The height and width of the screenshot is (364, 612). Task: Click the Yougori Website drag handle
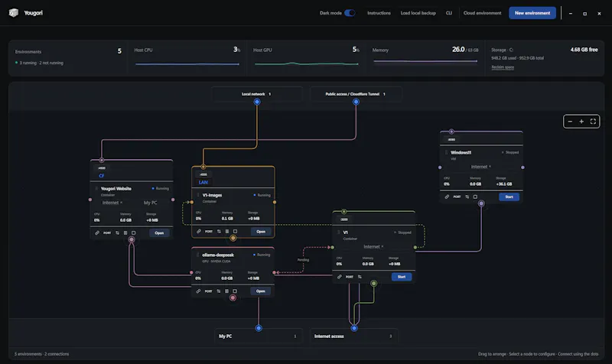(96, 188)
